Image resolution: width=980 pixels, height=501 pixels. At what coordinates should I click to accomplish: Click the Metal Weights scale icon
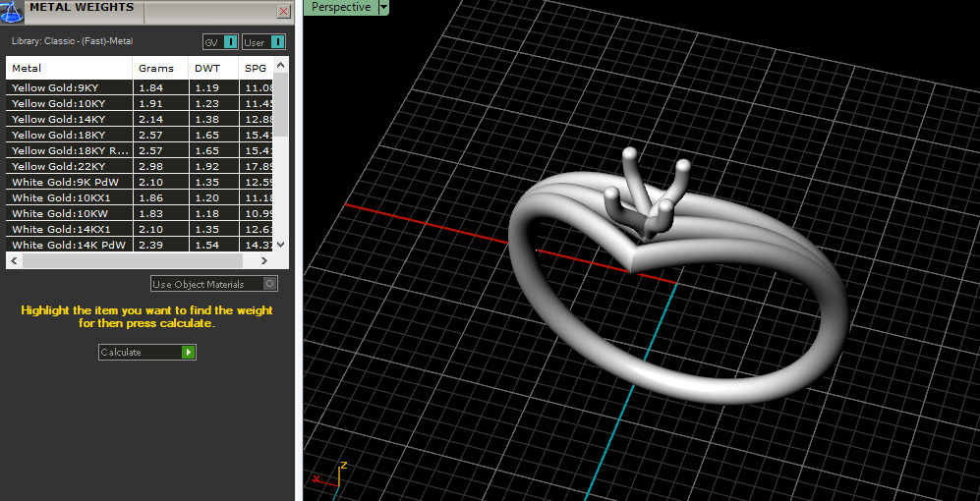[12, 13]
